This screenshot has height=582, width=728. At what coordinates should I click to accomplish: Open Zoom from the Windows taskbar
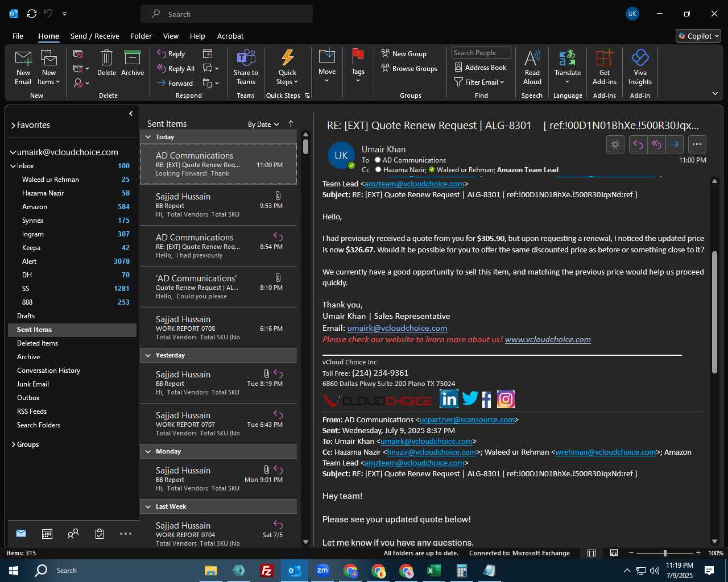click(322, 571)
